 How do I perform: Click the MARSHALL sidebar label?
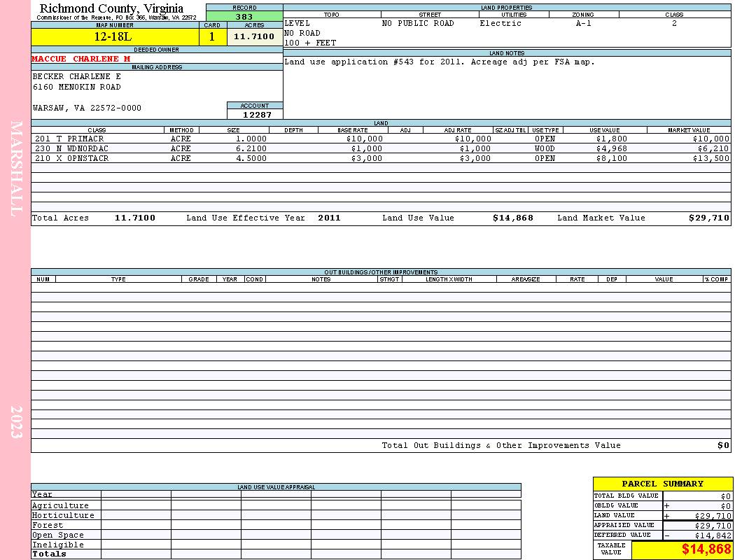pos(16,169)
